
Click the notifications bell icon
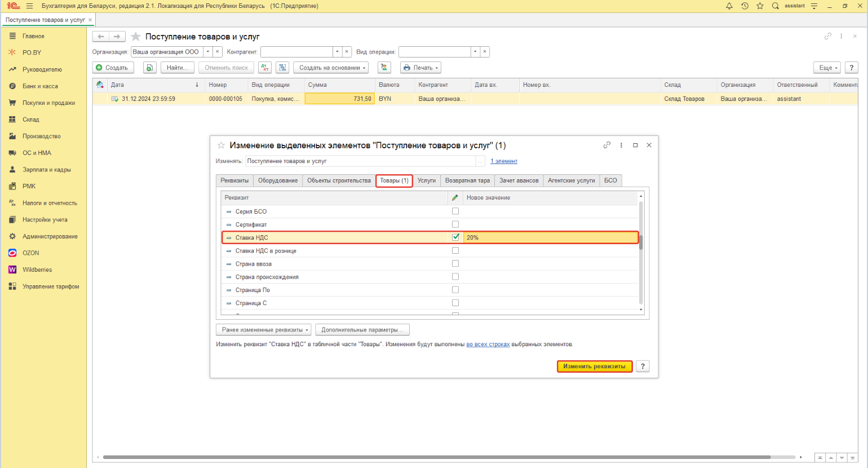click(x=729, y=6)
